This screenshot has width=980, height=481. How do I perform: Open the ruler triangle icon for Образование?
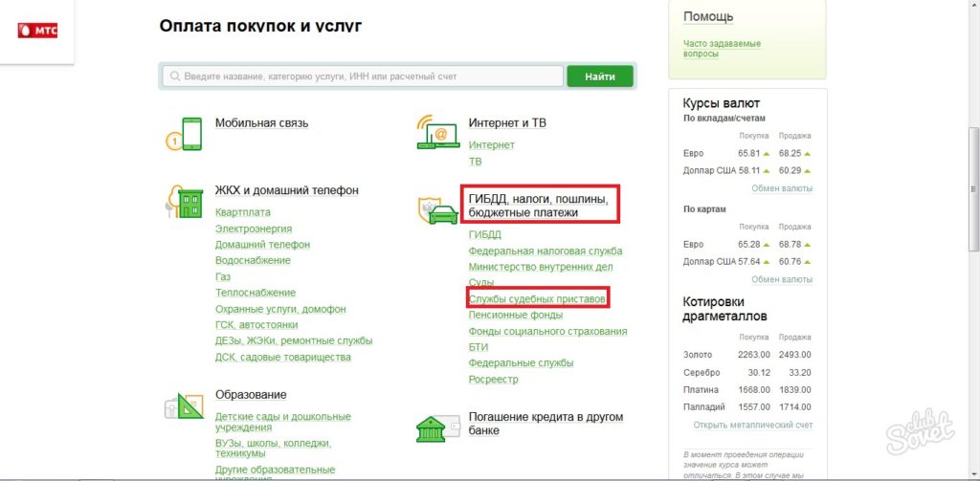pos(185,406)
